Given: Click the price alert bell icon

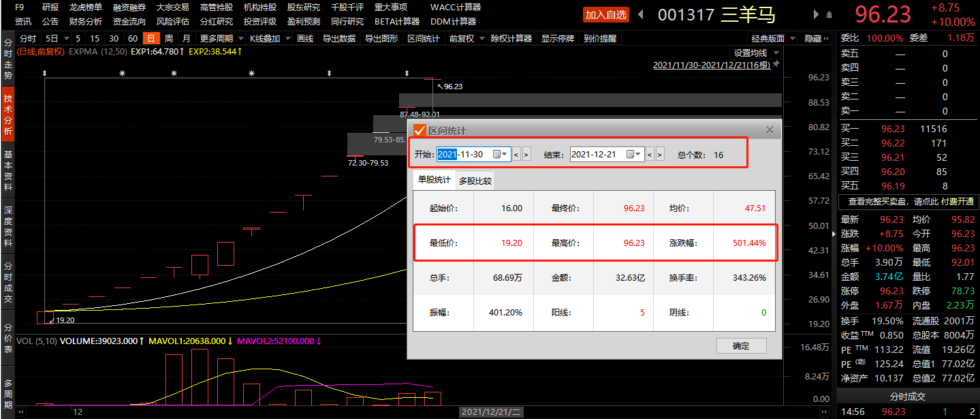Looking at the screenshot, I should coord(829,14).
